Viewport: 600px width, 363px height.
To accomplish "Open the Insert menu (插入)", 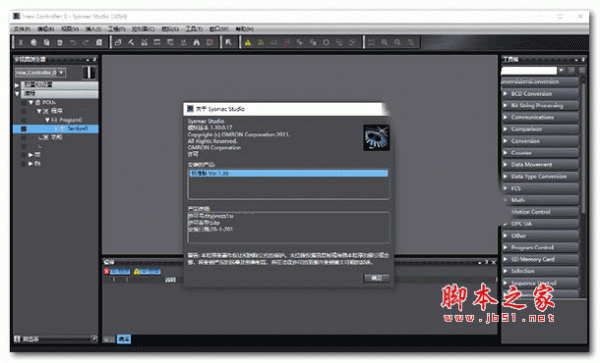I will click(x=93, y=29).
